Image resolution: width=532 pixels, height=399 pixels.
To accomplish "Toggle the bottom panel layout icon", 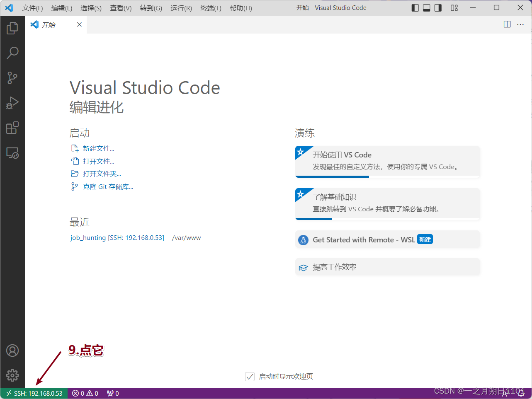I will click(427, 8).
